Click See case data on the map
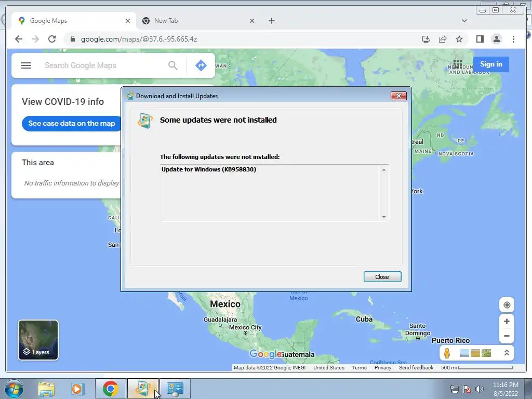The width and height of the screenshot is (532, 399). pos(72,124)
